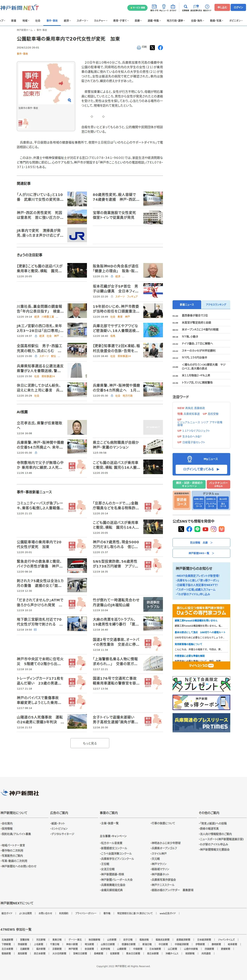
Task: Open 葛西春香が複合で2位 news item
Action: coord(195,315)
